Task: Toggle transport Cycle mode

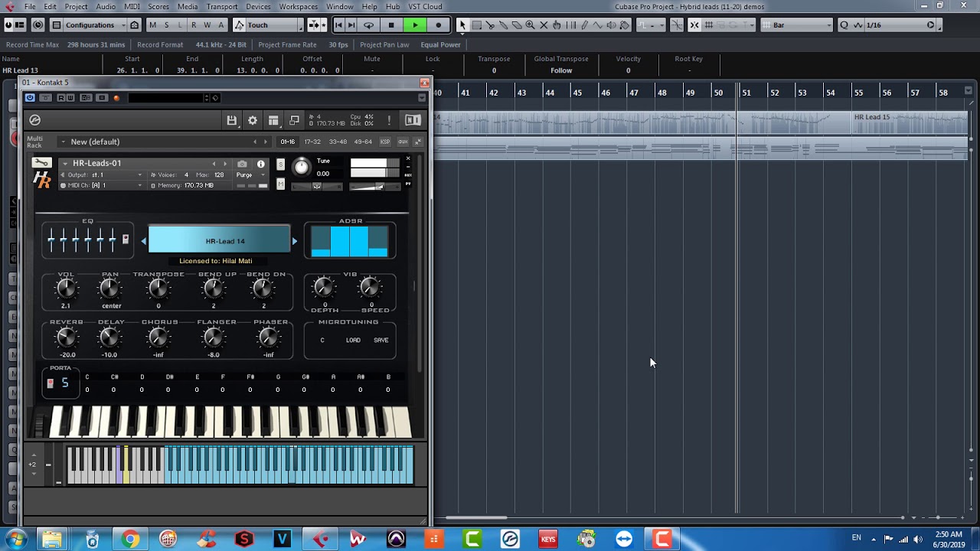Action: pyautogui.click(x=368, y=25)
